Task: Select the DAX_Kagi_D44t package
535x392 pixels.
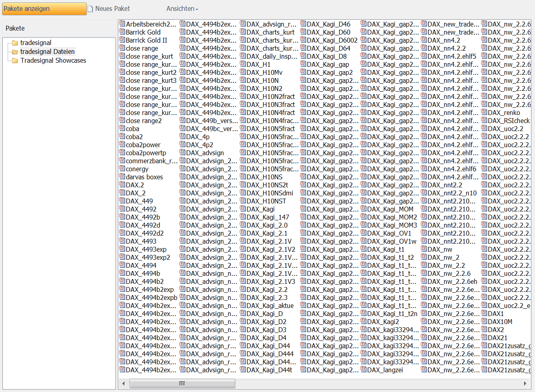Action: 270,370
